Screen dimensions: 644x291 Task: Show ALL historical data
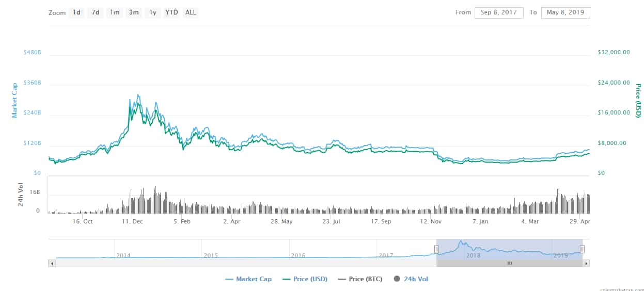tap(191, 12)
